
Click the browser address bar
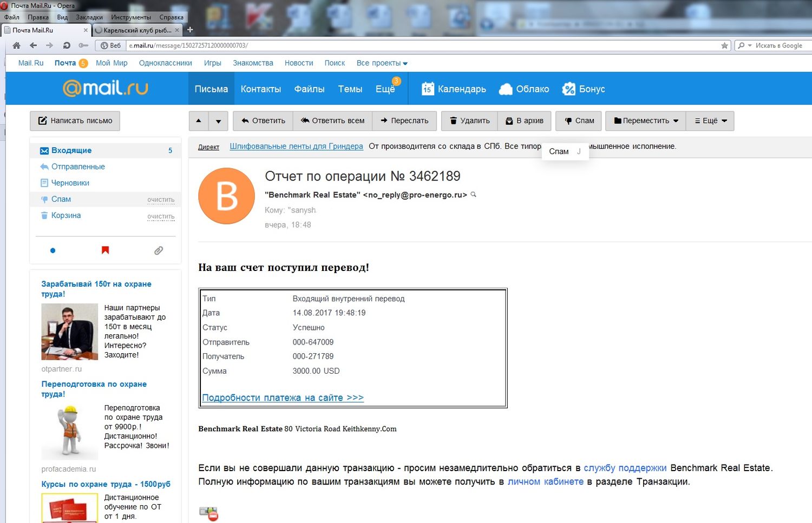point(422,45)
